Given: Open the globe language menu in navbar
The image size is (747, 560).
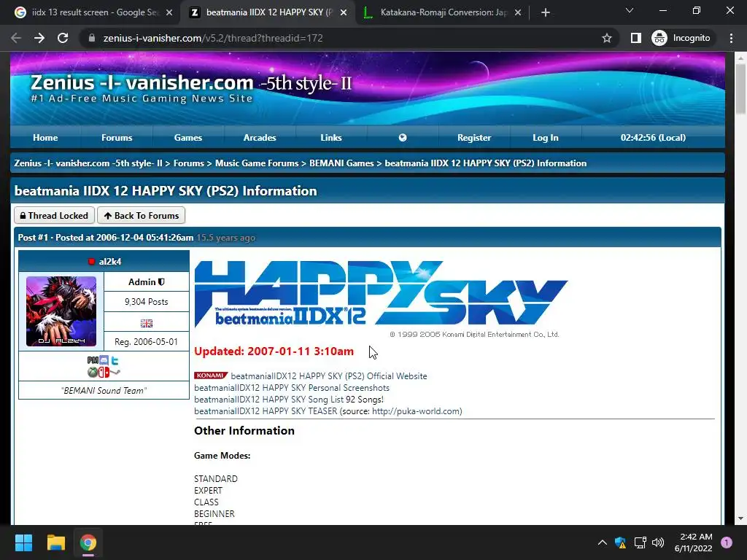Looking at the screenshot, I should click(403, 138).
